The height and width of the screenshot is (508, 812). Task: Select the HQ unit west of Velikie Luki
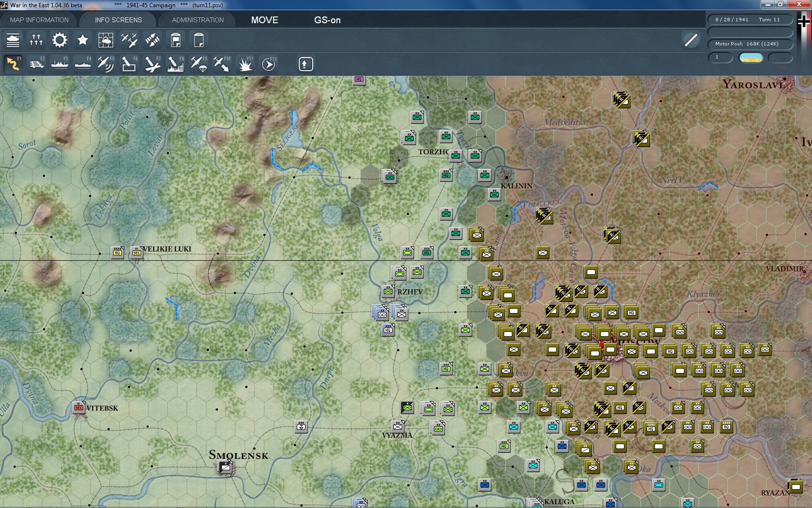(x=117, y=252)
